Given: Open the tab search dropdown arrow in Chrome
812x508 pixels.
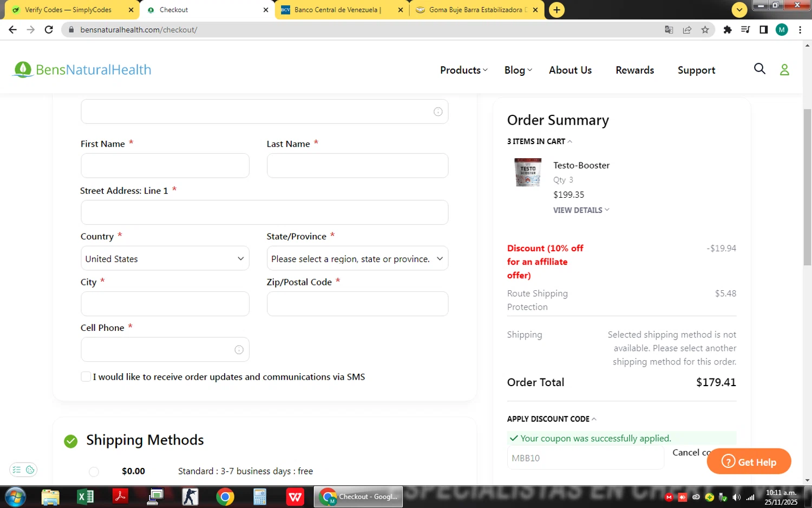Looking at the screenshot, I should [x=739, y=10].
